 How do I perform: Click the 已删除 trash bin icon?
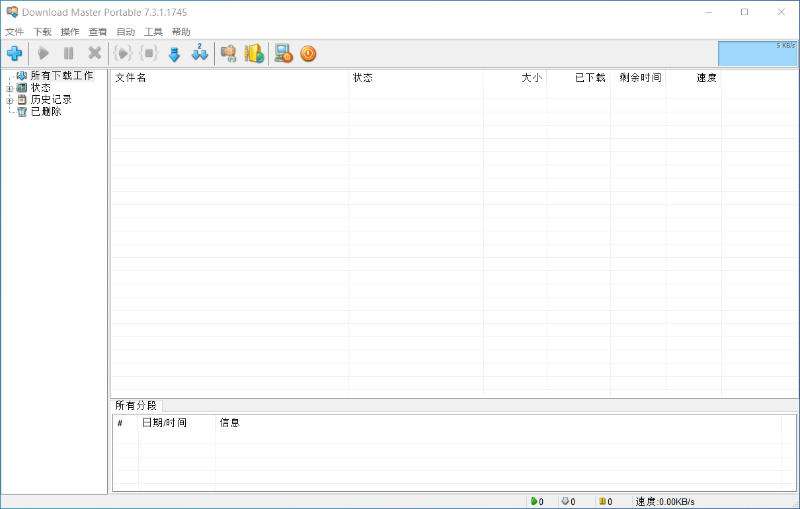point(21,112)
